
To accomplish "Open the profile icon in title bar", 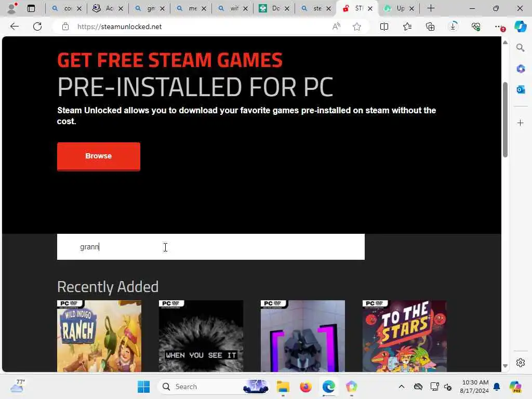I will click(x=12, y=8).
